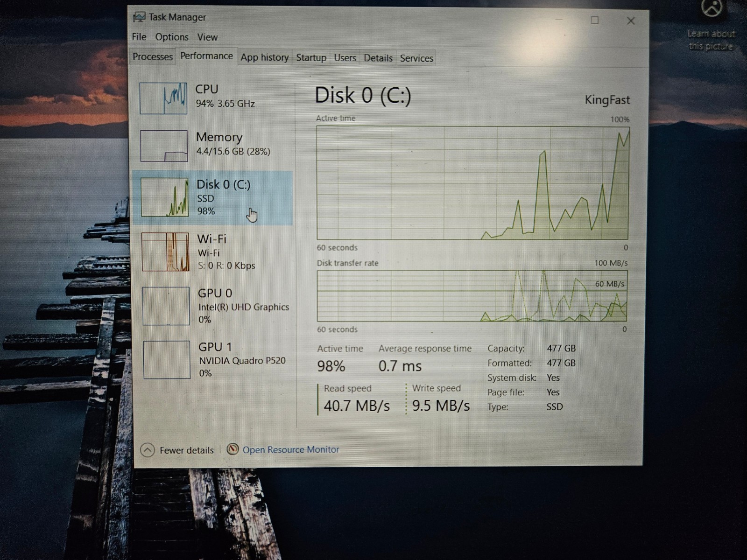Switch to the Users tab

[345, 58]
